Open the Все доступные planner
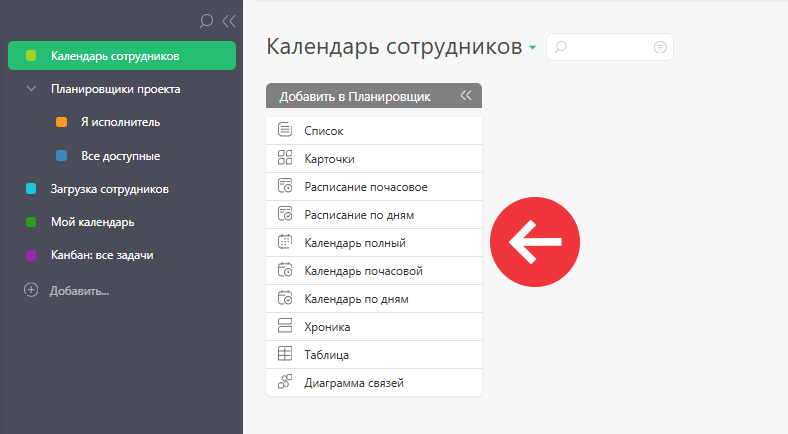Screen dimensions: 788x434 tap(121, 156)
